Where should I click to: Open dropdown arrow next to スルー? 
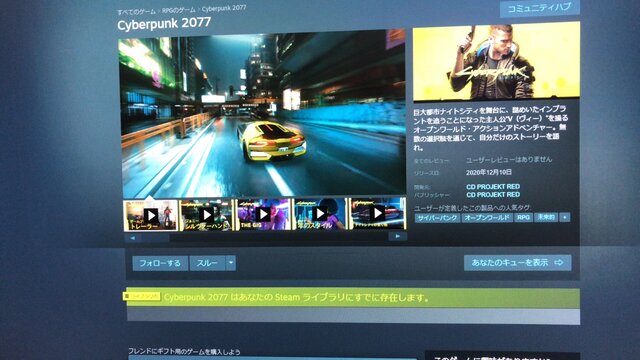231,263
